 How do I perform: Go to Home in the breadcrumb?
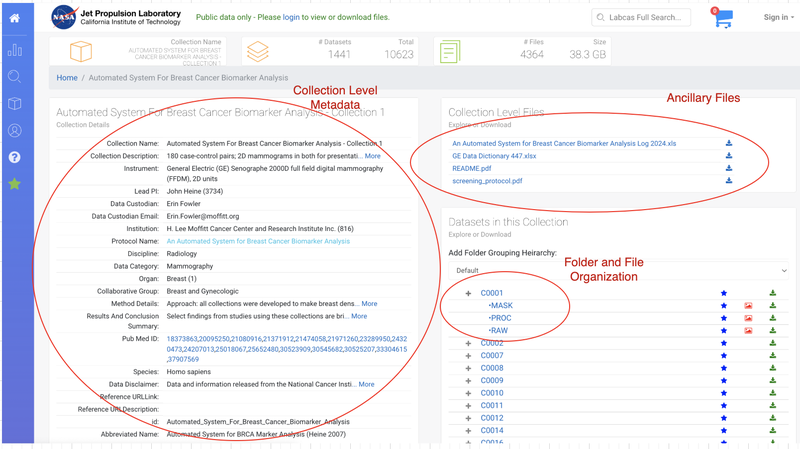[67, 77]
